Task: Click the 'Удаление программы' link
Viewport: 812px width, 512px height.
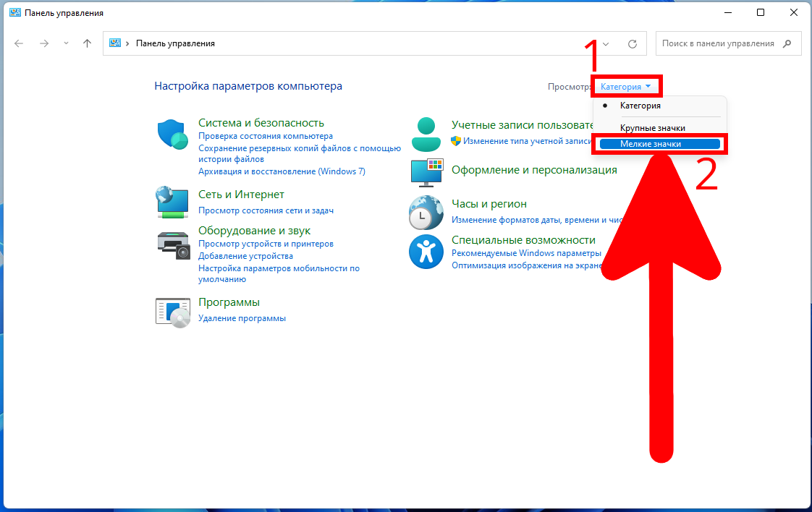Action: tap(242, 318)
